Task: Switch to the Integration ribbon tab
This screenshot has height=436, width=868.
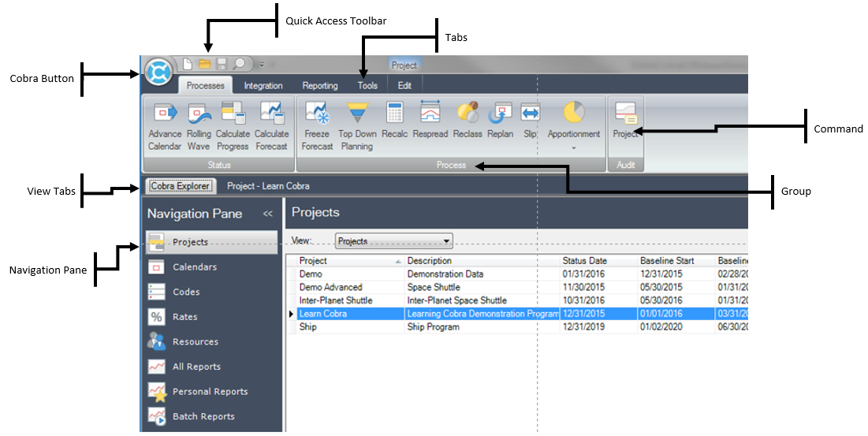Action: [x=263, y=86]
